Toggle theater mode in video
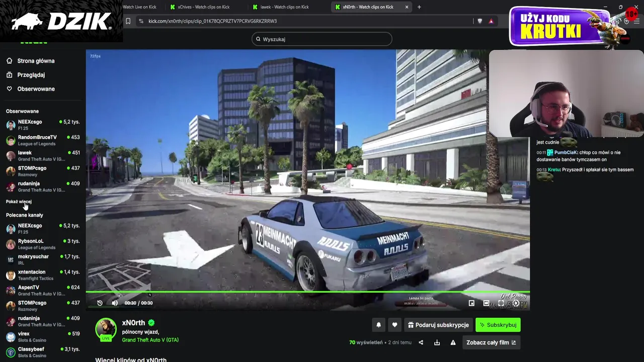The image size is (644, 362). [486, 303]
